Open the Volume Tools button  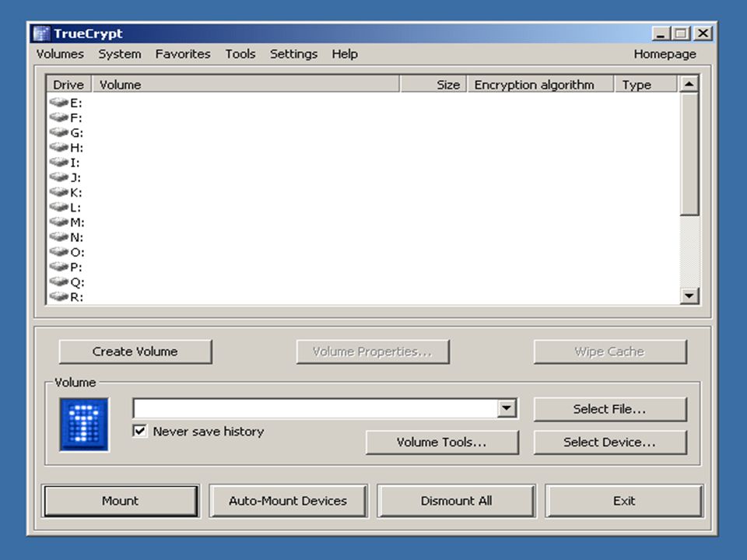[x=442, y=443]
